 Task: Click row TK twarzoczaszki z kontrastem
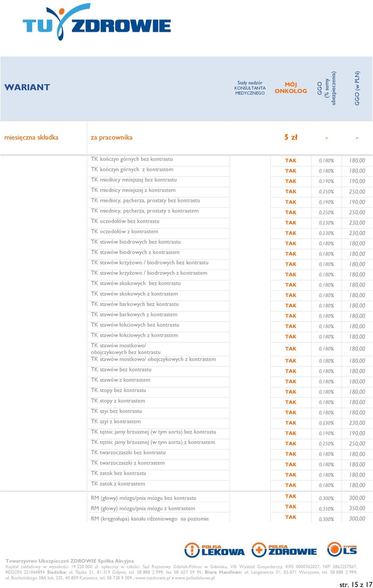(x=128, y=463)
